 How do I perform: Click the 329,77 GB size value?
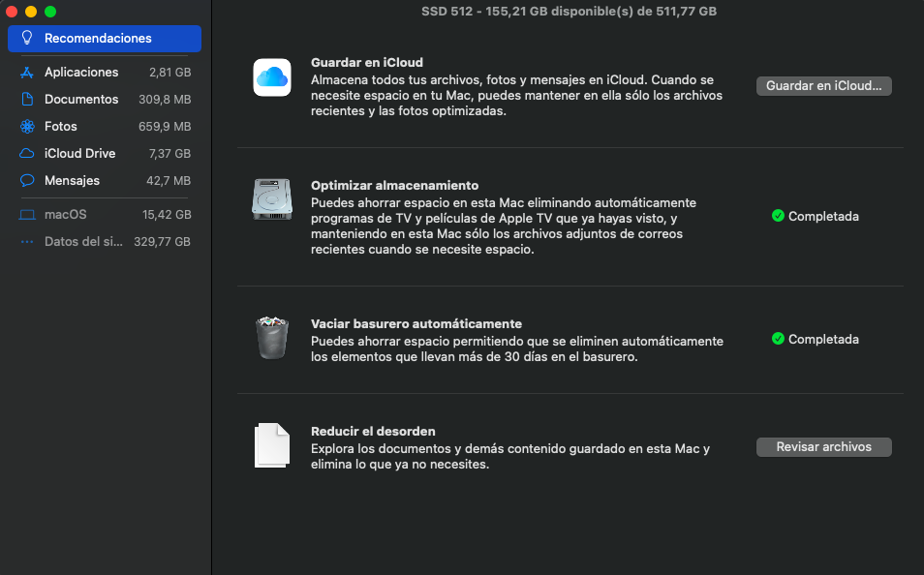point(162,242)
